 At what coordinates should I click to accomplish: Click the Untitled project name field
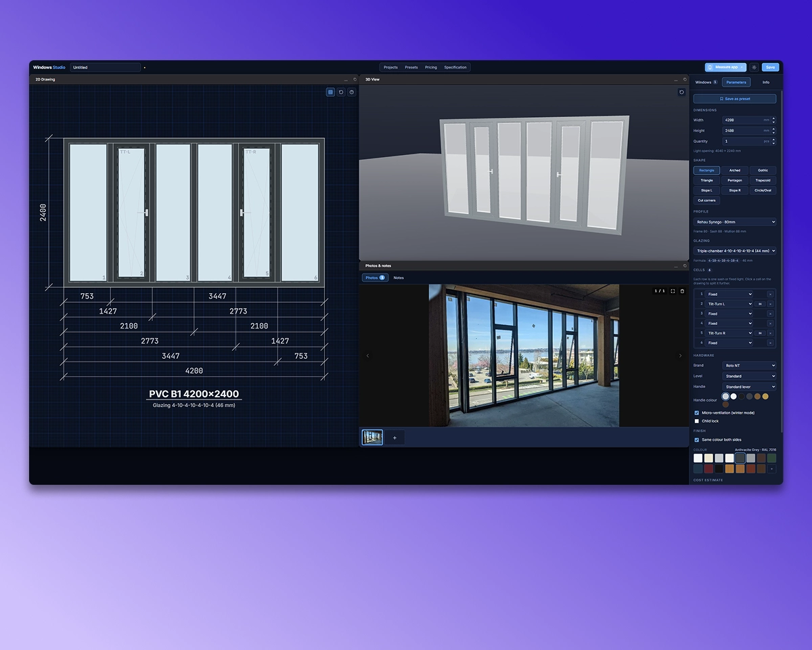tap(105, 68)
